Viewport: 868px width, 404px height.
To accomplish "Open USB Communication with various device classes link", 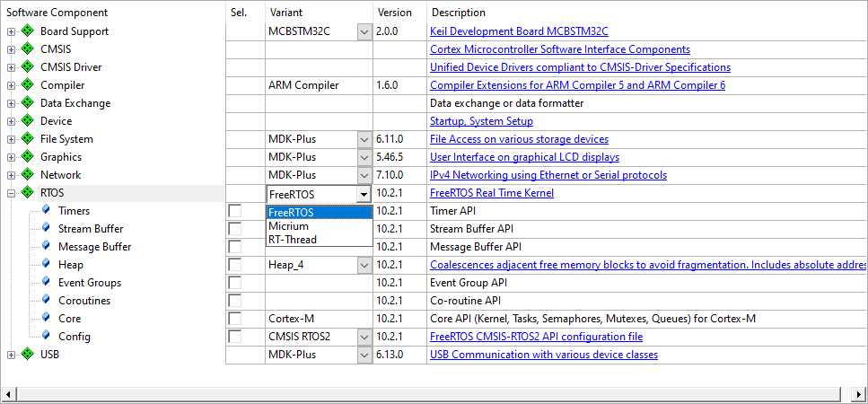I will pyautogui.click(x=544, y=355).
